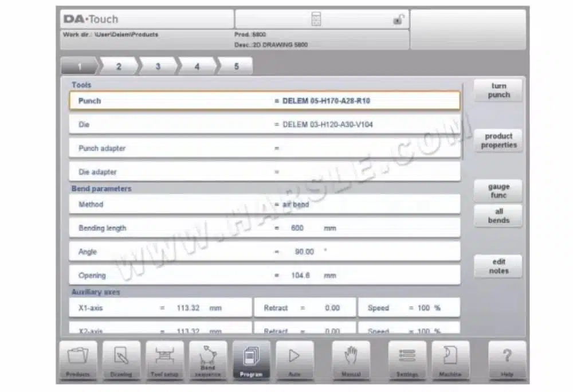Edit the Angle value
Image resolution: width=573 pixels, height=392 pixels.
[x=265, y=252]
